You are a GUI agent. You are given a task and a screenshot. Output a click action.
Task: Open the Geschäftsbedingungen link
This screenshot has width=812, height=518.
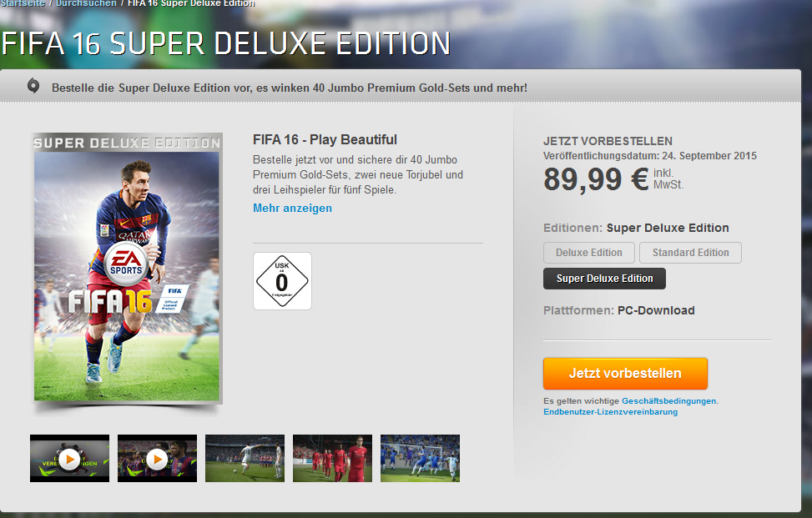coord(669,401)
